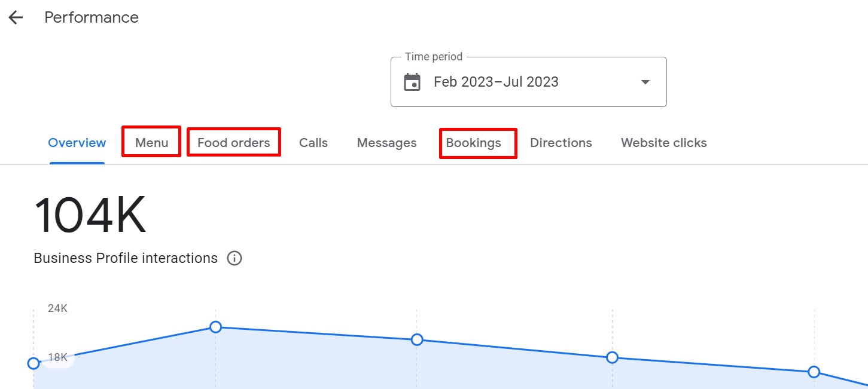Open the Menu tab
This screenshot has width=868, height=389.
click(x=151, y=143)
